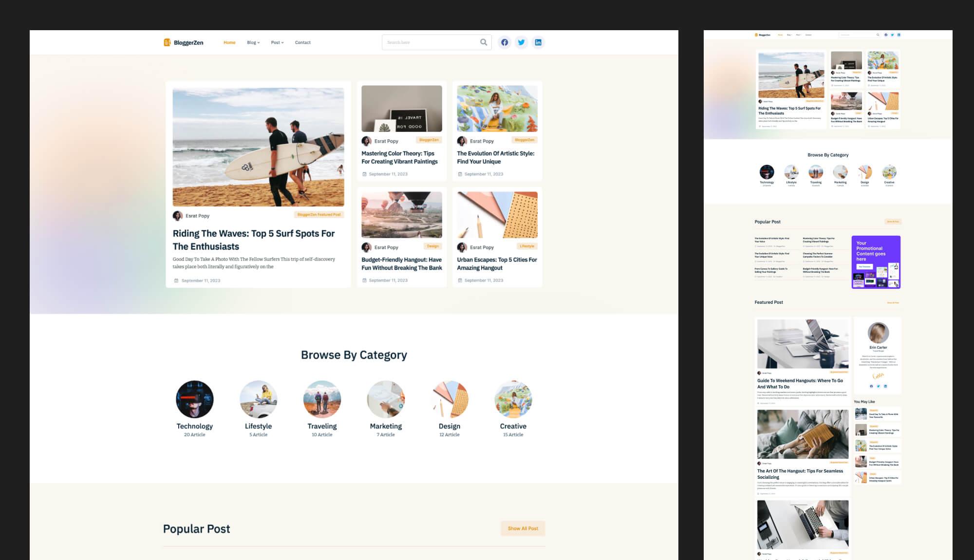Expand the Post dropdown menu
Viewport: 974px width, 560px height.
coord(277,42)
